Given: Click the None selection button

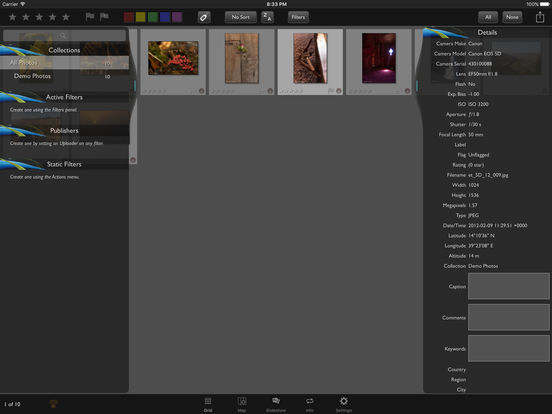Looking at the screenshot, I should [x=512, y=17].
